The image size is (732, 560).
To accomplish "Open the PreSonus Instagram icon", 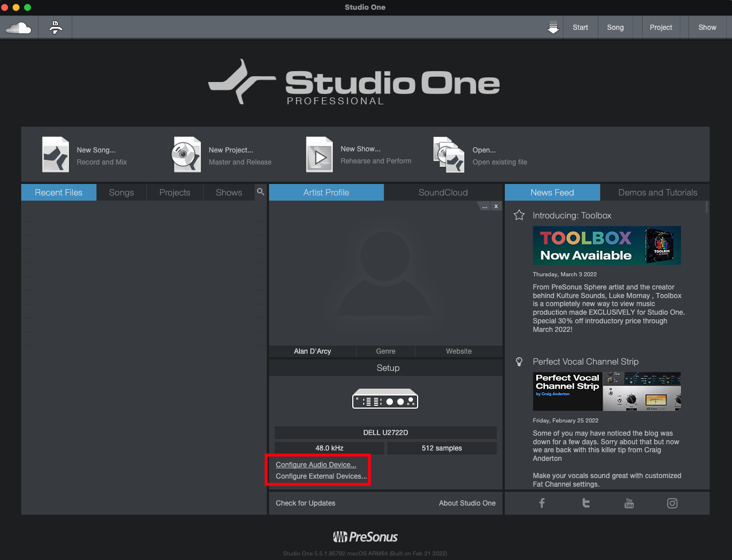I will [x=672, y=503].
